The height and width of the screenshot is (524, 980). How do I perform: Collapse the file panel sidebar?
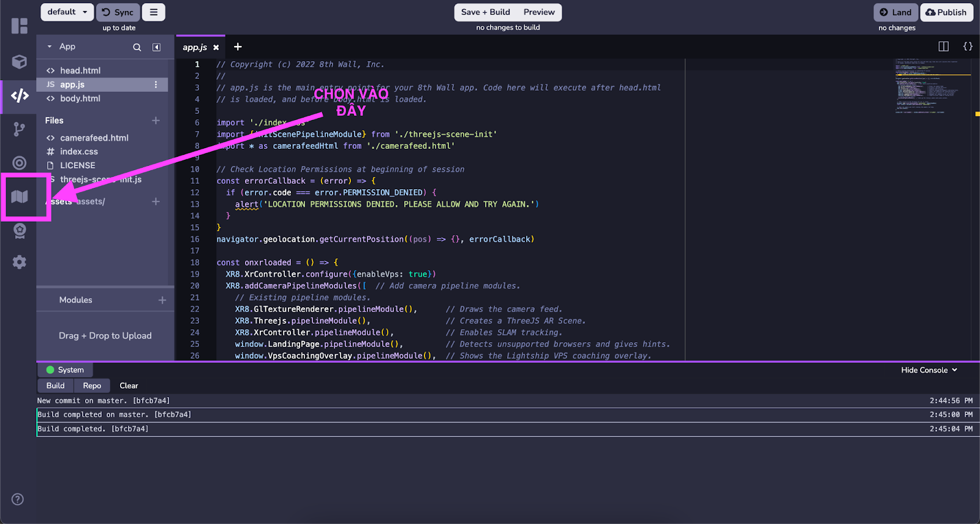[x=157, y=47]
